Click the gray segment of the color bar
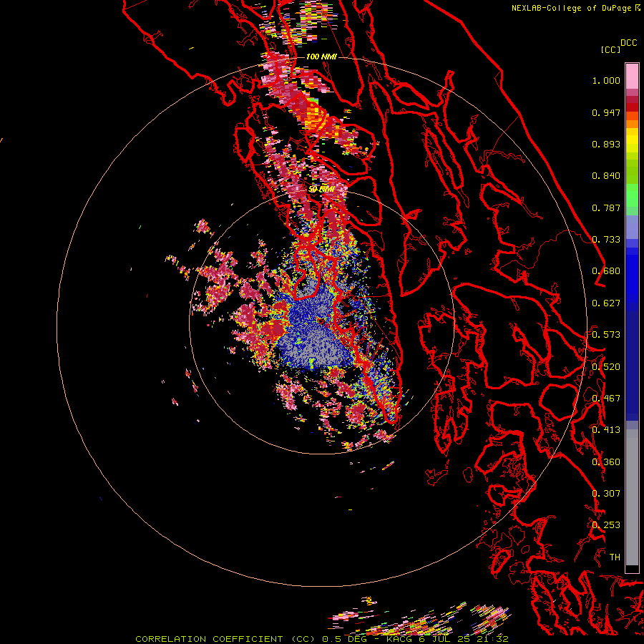644x644 pixels. pyautogui.click(x=632, y=497)
